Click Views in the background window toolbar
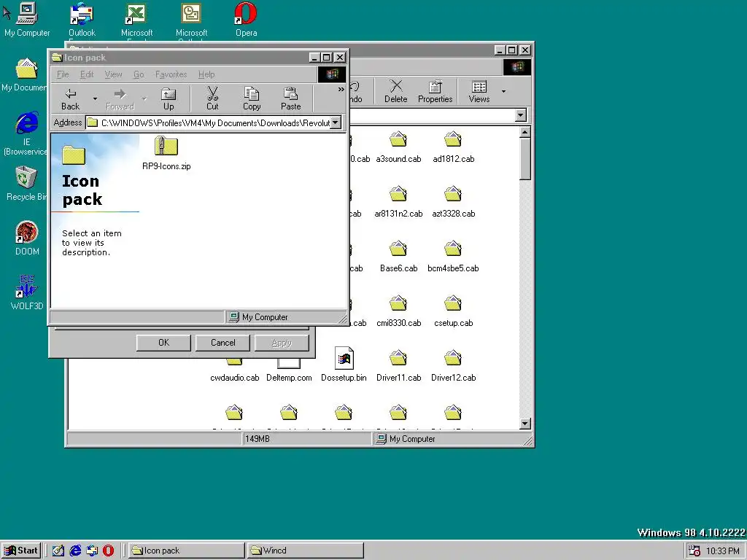 click(479, 91)
